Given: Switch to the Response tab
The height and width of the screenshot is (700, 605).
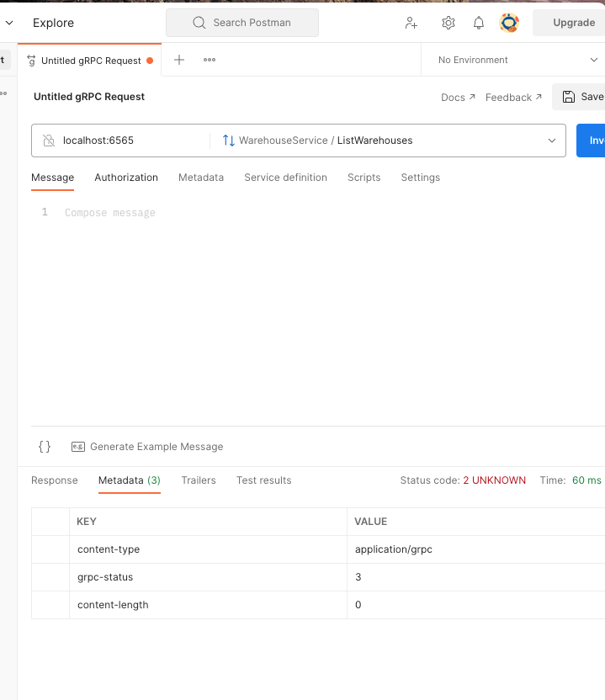Looking at the screenshot, I should pos(55,480).
